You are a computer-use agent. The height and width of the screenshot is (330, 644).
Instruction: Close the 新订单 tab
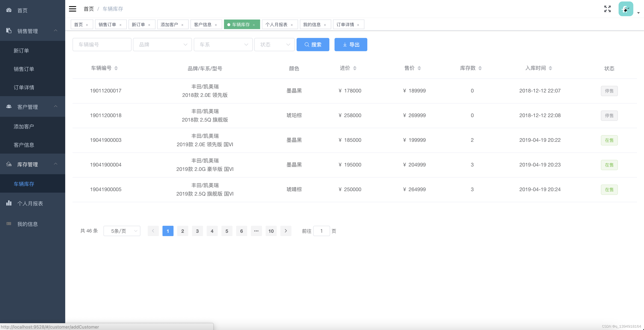point(149,25)
